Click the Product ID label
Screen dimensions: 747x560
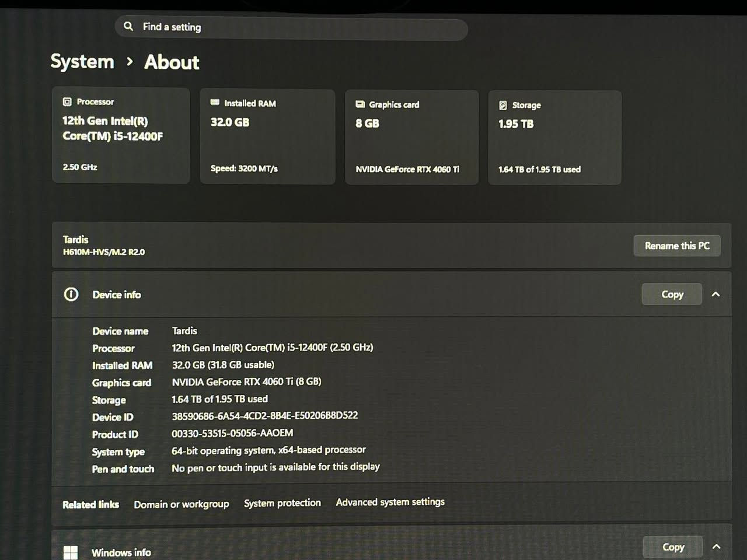(115, 435)
